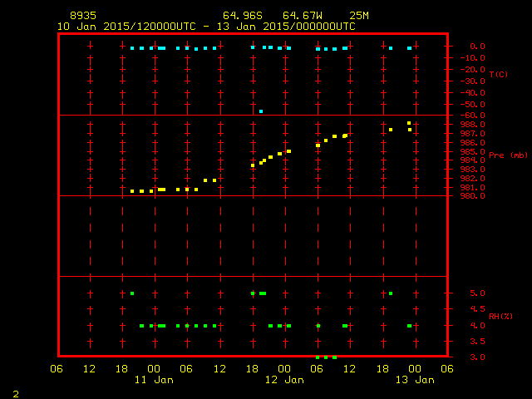Click the station ID 8935
This screenshot has height=399, width=532.
[x=83, y=16]
